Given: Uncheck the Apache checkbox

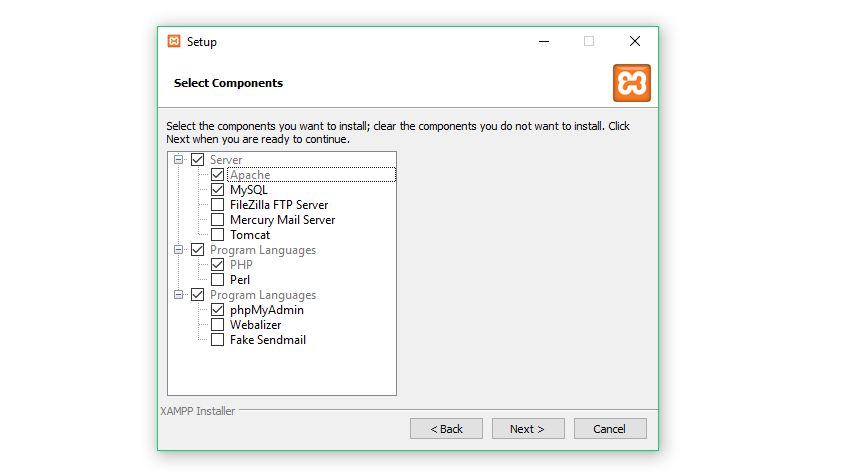Looking at the screenshot, I should coord(217,175).
